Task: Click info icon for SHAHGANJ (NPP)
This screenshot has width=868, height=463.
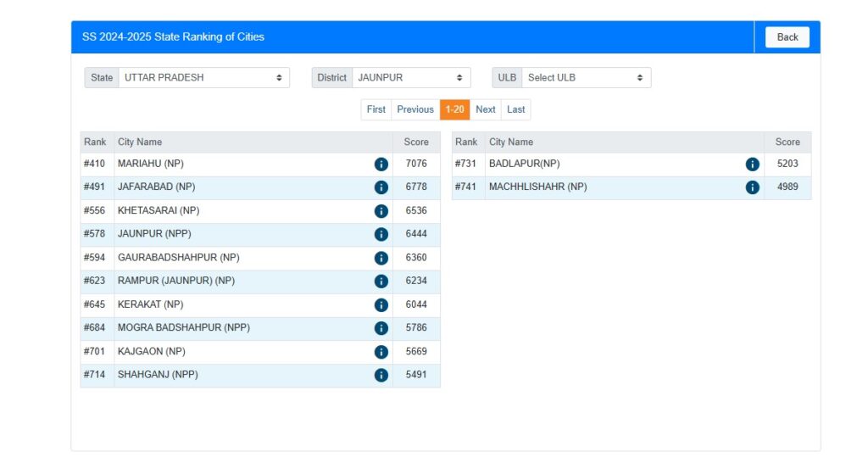Action: pyautogui.click(x=381, y=375)
